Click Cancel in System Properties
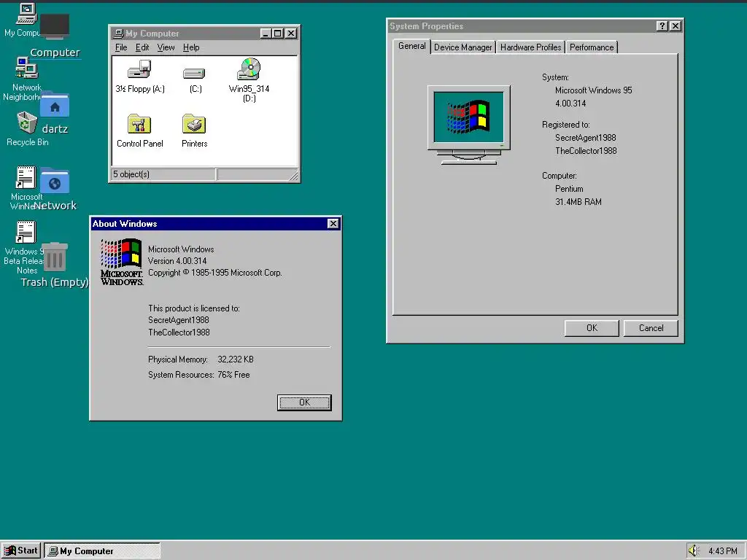Screen dimensions: 747x560 point(651,328)
